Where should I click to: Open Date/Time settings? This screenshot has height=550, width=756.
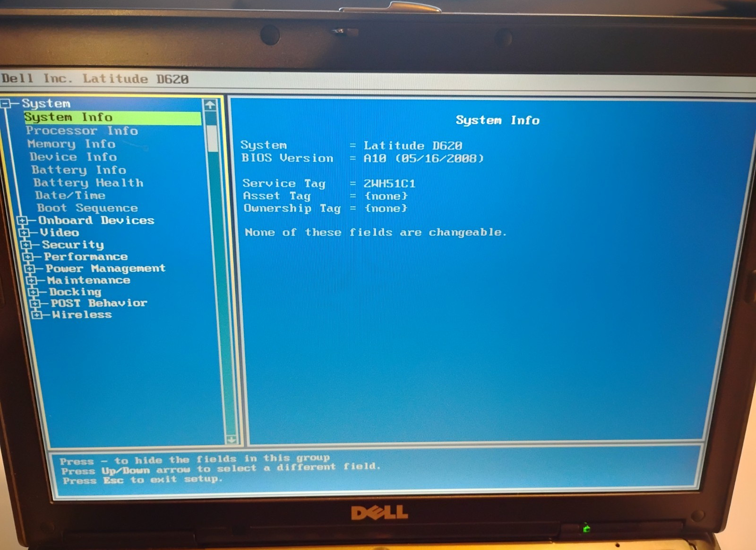(x=70, y=195)
